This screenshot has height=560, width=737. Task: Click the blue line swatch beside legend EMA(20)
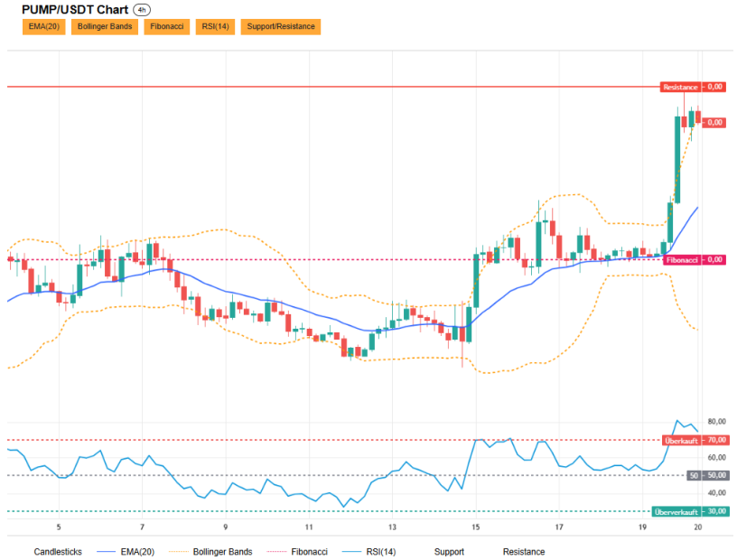point(106,552)
